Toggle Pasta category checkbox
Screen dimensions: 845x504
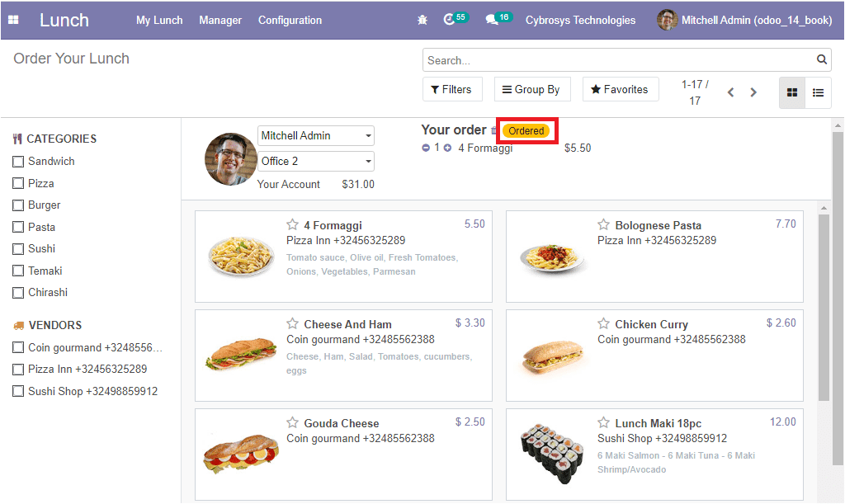click(18, 227)
